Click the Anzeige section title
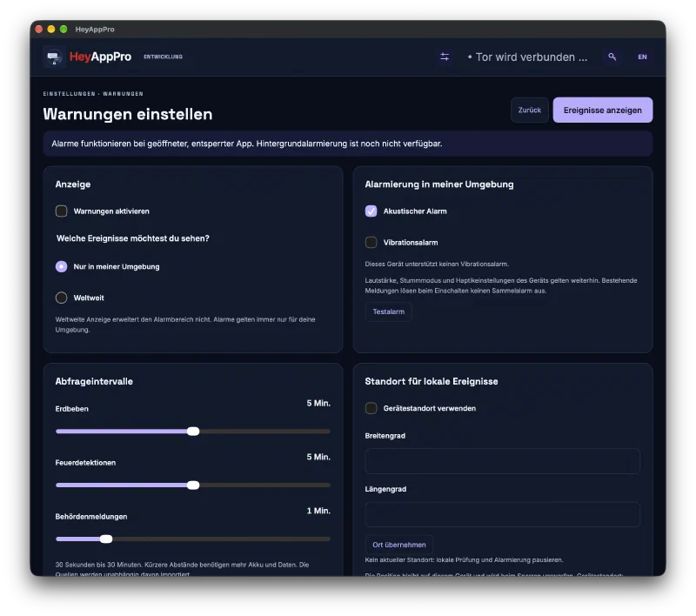Viewport: 696px width, 616px height. [x=73, y=184]
